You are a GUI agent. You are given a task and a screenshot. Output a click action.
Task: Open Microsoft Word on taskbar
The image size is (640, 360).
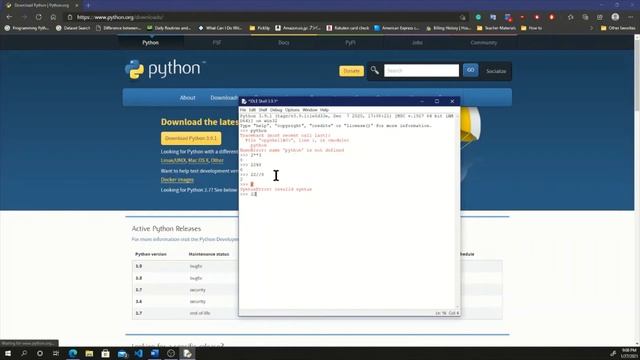tap(155, 353)
